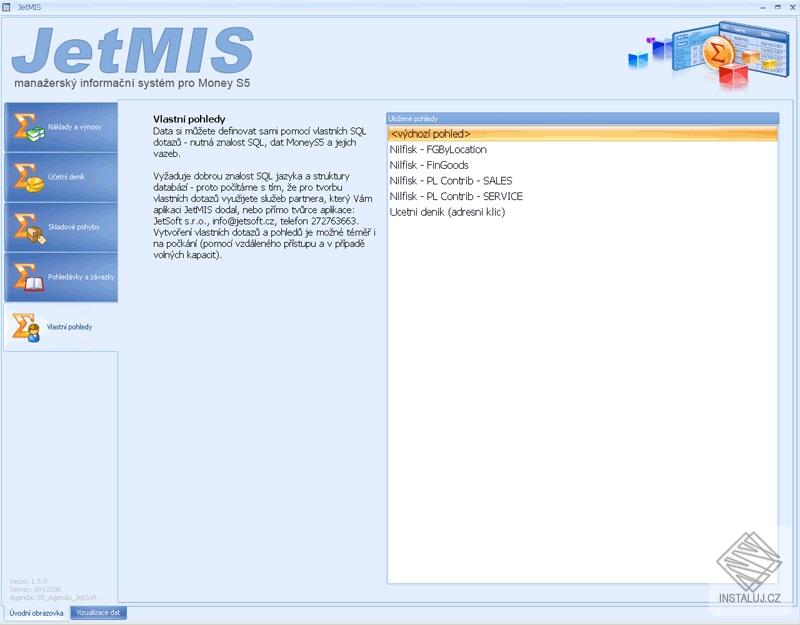Click the Uložené pohledy panel header
The image size is (800, 625).
tap(582, 118)
